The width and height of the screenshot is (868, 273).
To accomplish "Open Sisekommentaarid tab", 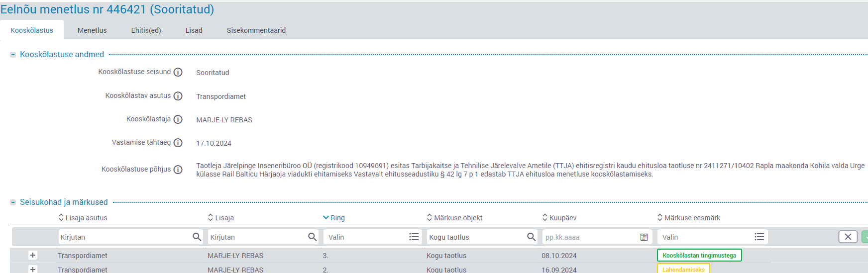I will pos(256,30).
